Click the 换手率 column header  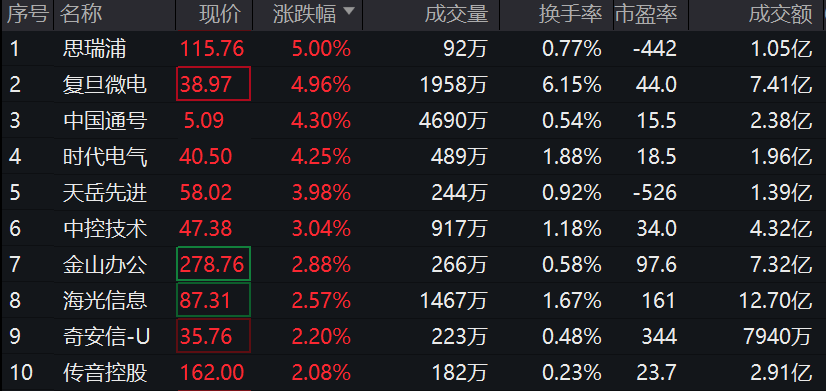click(x=570, y=15)
